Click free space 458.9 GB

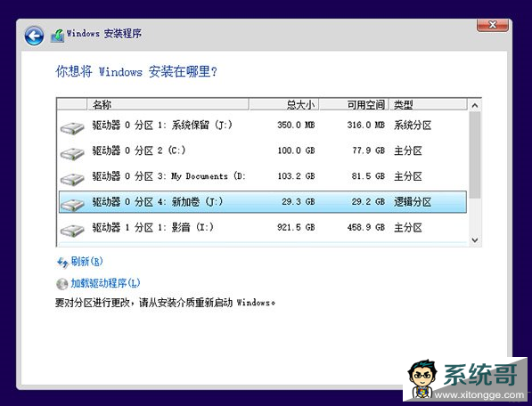[x=365, y=227]
